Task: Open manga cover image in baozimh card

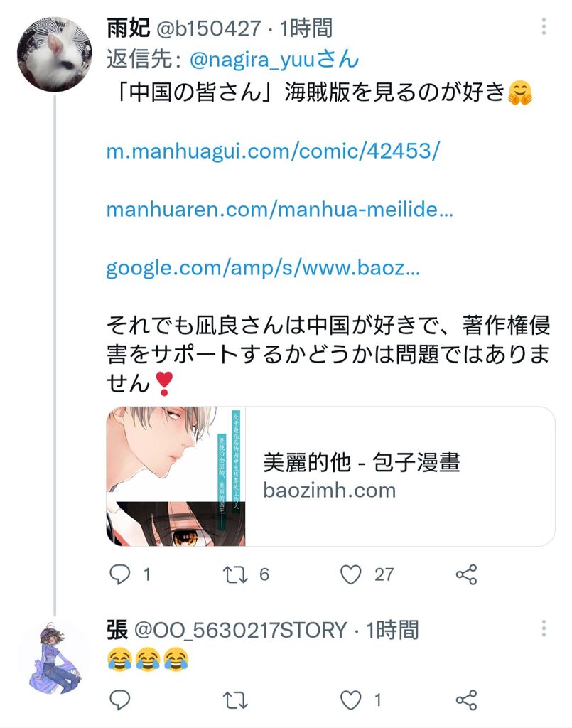Action: (x=176, y=476)
